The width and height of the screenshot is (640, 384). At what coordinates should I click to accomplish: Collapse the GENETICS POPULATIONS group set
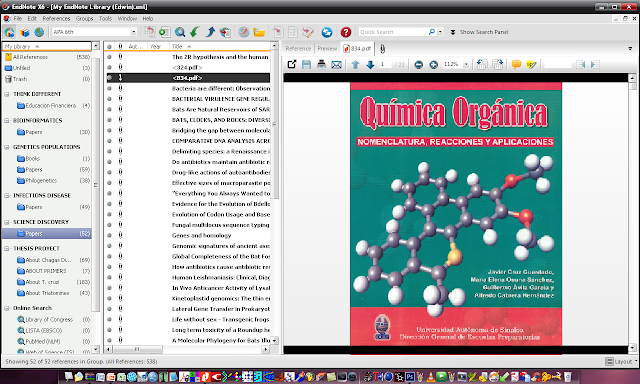[7, 147]
